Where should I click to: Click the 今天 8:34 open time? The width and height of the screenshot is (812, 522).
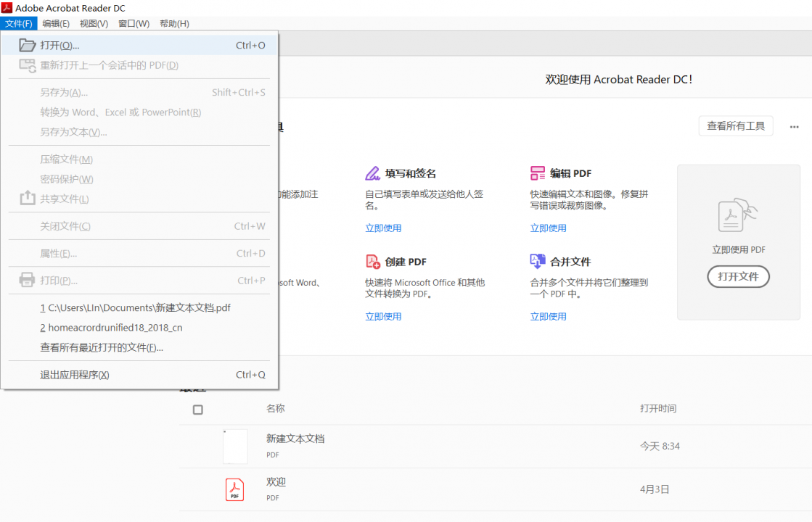click(660, 446)
